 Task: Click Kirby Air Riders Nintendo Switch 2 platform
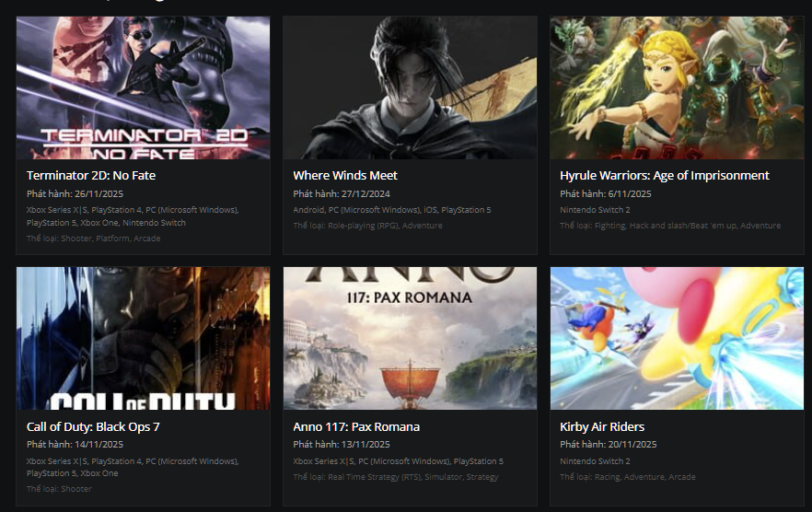click(x=595, y=461)
